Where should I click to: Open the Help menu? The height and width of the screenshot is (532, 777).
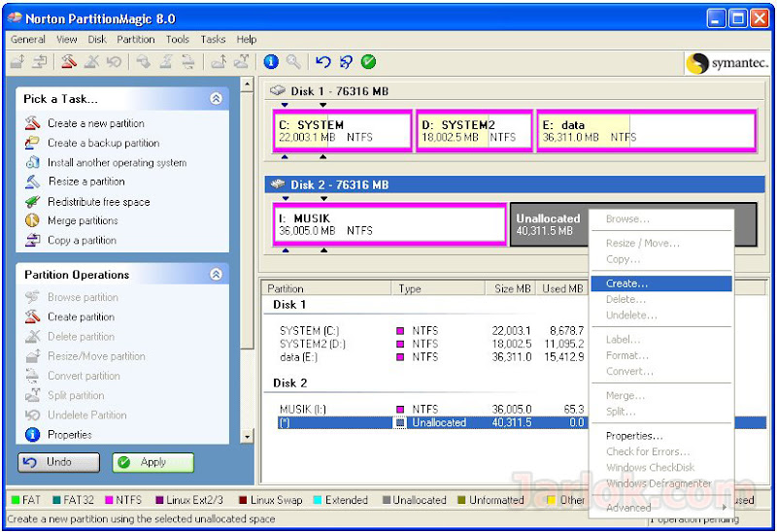[247, 39]
